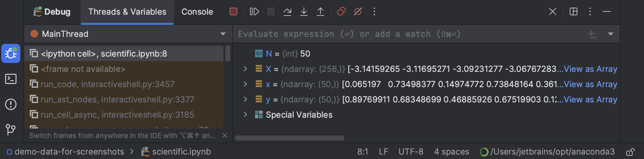Expand the Special Variables node

tap(245, 115)
